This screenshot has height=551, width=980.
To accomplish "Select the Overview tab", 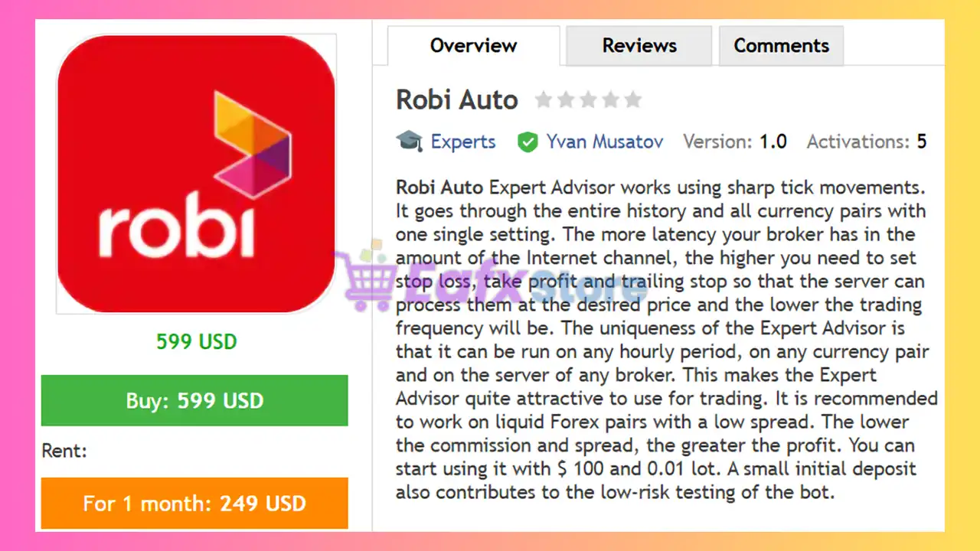I will [473, 45].
